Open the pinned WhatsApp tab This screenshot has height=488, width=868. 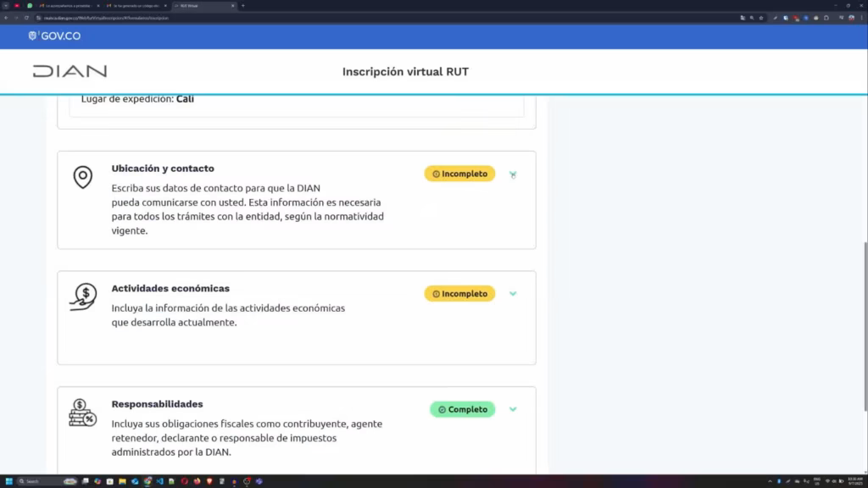click(x=30, y=6)
